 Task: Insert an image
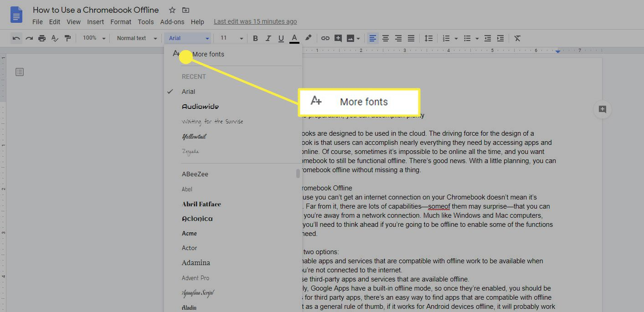[350, 38]
